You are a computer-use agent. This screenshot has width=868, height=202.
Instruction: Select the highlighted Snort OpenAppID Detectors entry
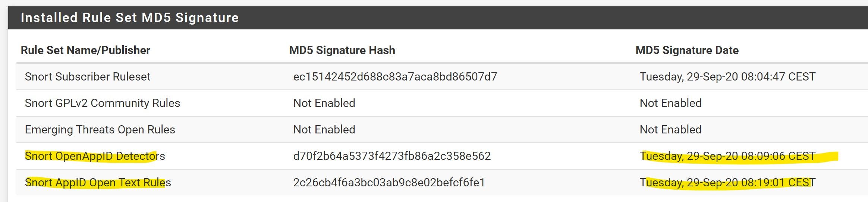tap(95, 156)
